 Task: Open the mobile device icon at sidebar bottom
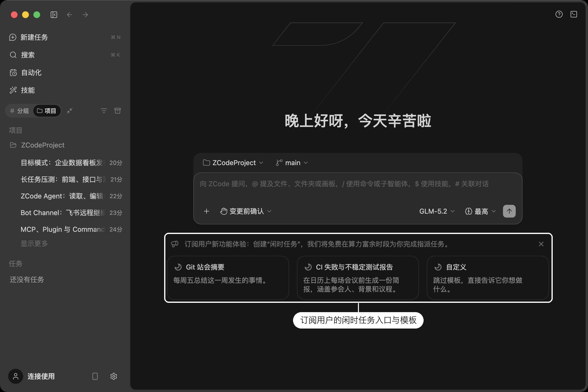pos(95,376)
